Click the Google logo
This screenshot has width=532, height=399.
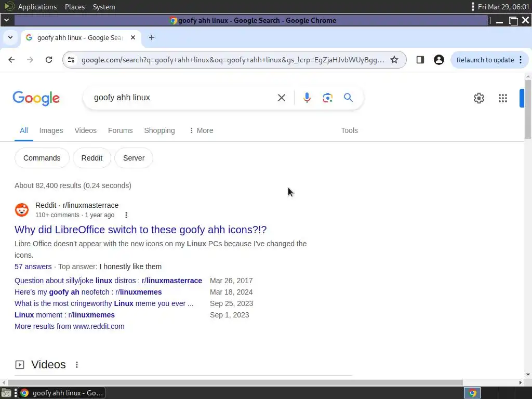(36, 98)
